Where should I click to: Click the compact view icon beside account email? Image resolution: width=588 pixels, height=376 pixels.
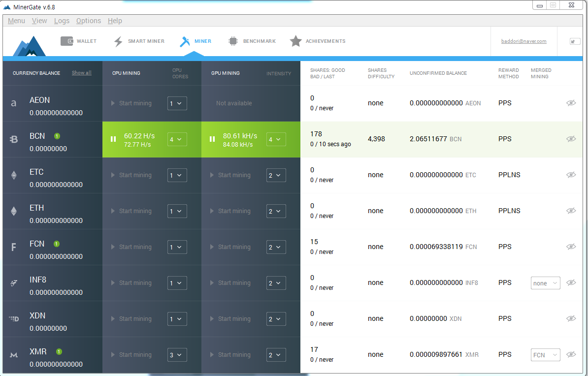click(575, 41)
